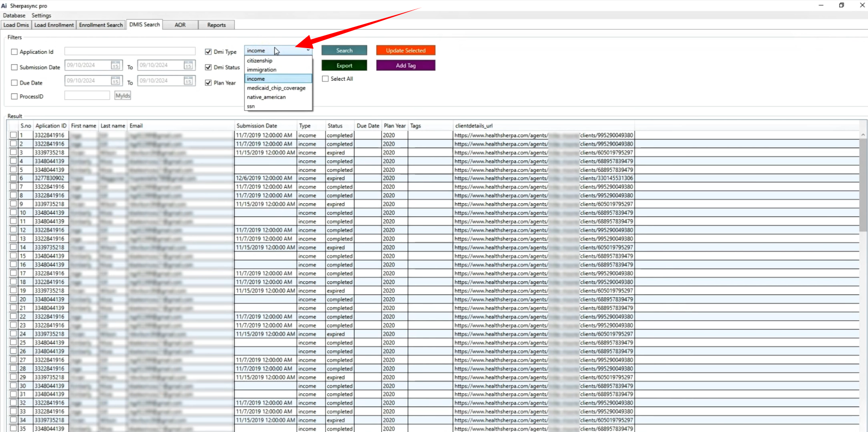Enable the Application Id filter checkbox
868x432 pixels.
click(15, 52)
